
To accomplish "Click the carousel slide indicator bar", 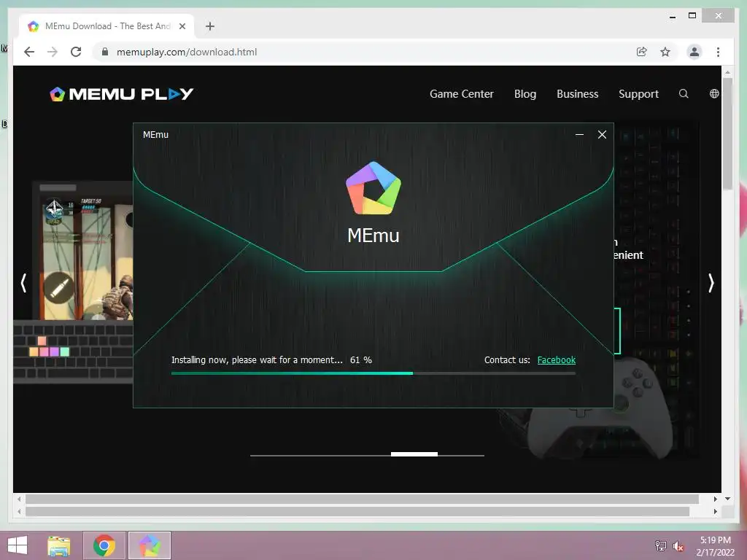I will [367, 455].
